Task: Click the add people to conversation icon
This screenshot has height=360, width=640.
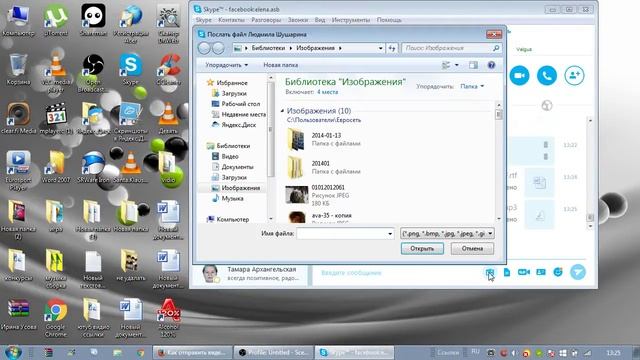Action: 574,76
